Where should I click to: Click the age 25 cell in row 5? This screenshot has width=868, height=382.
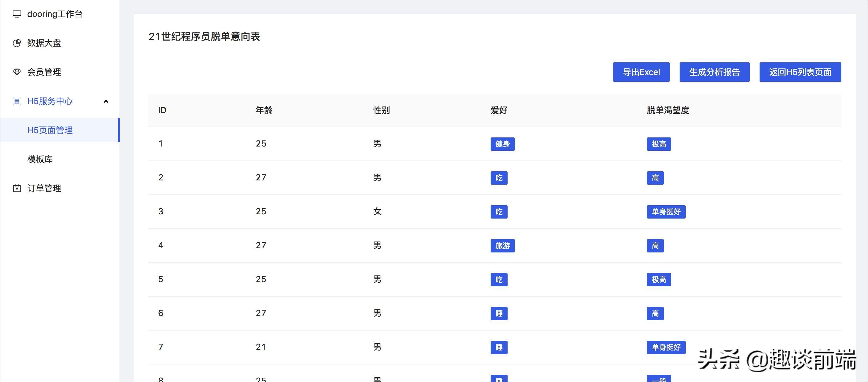(x=261, y=279)
